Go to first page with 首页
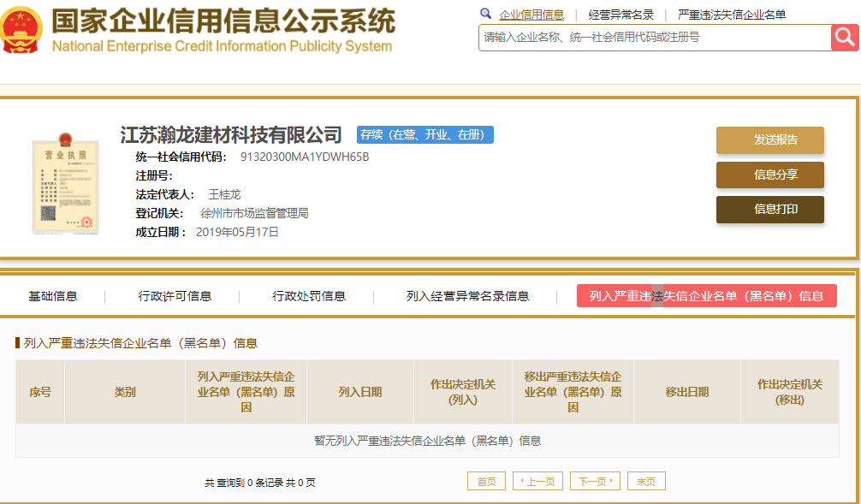Image resolution: width=861 pixels, height=504 pixels. coord(486,482)
